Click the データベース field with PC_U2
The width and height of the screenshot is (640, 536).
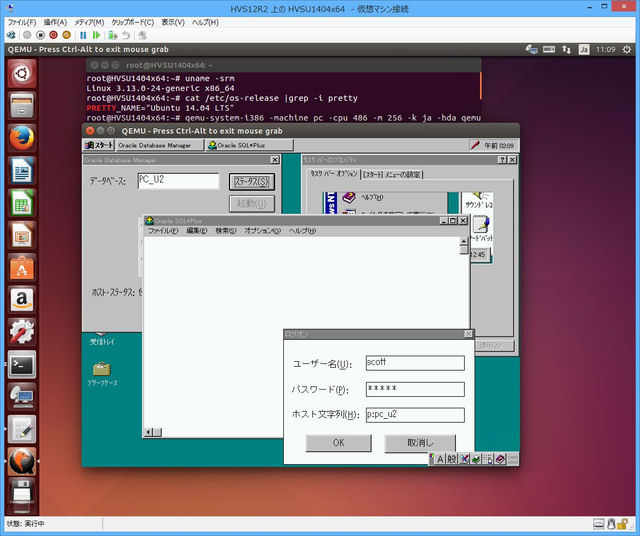point(178,180)
